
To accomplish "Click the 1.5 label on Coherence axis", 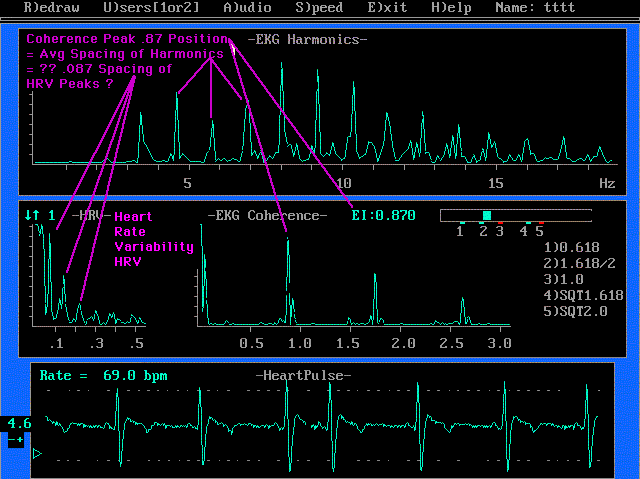I will click(347, 343).
